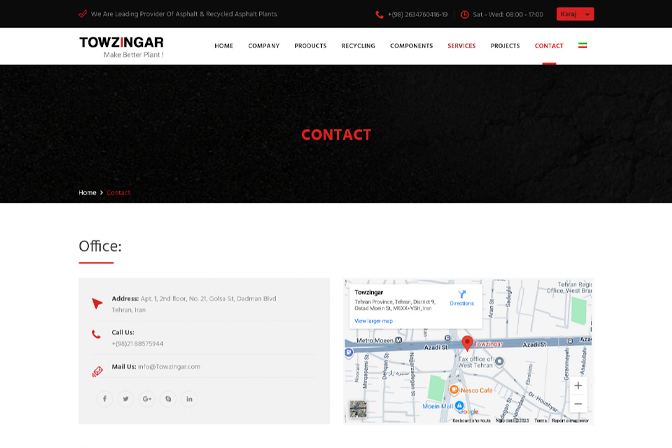Image resolution: width=672 pixels, height=448 pixels.
Task: Click the Call Us phone icon
Action: point(96,334)
